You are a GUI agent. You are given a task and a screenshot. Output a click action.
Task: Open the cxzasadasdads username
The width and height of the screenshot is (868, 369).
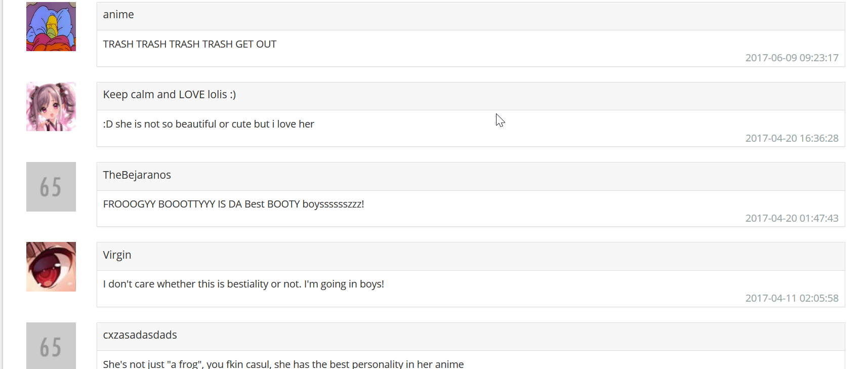(140, 335)
